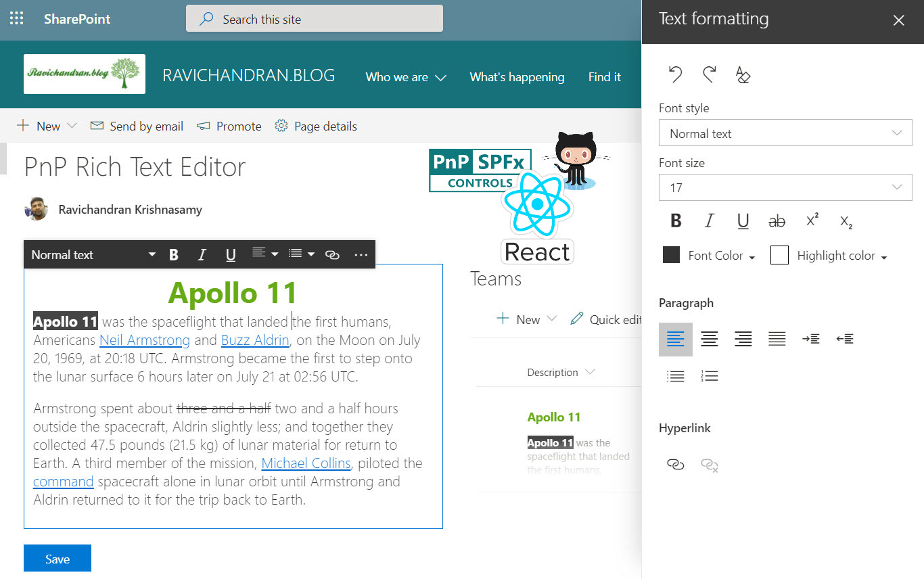Viewport: 924px width, 579px height.
Task: Click the Clear formatting eraser icon
Action: point(743,75)
